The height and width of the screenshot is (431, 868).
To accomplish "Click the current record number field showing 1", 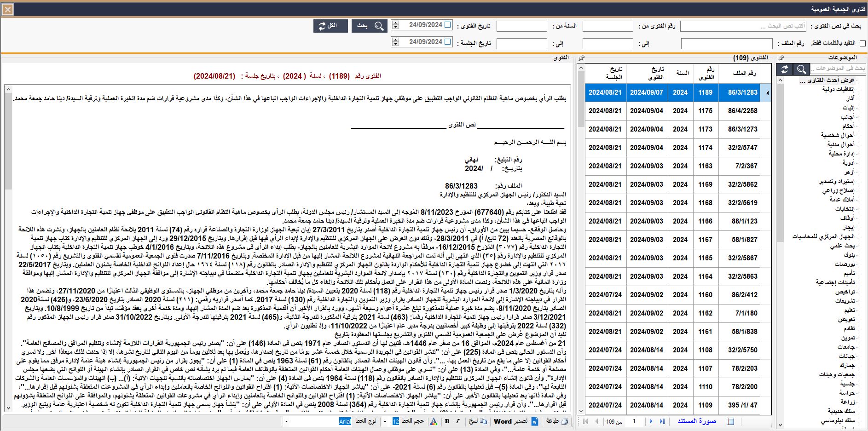I will click(634, 421).
